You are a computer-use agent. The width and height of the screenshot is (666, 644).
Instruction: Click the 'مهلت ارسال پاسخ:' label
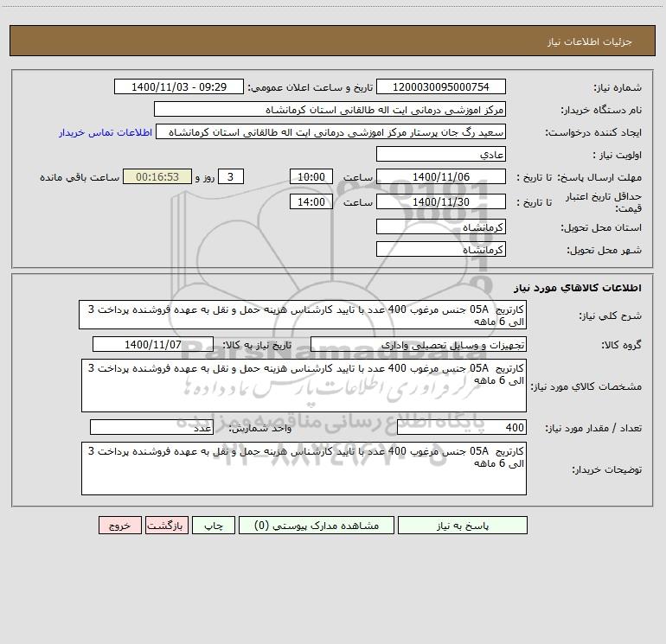coord(599,177)
